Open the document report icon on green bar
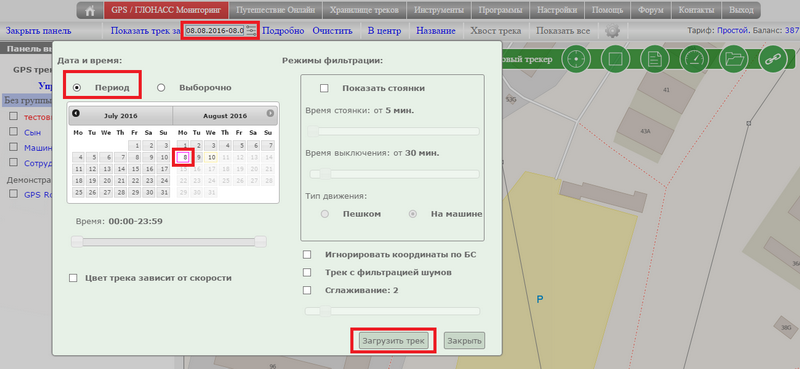Screen dimensions: 800x369 coord(655,59)
